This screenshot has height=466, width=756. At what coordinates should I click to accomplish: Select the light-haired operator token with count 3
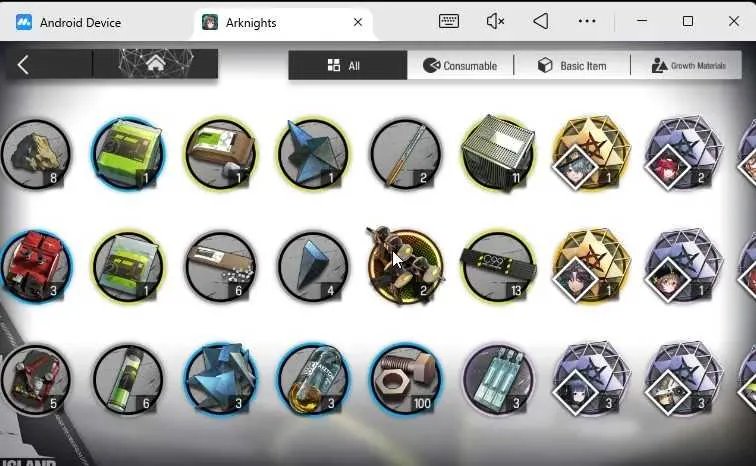pyautogui.click(x=684, y=379)
